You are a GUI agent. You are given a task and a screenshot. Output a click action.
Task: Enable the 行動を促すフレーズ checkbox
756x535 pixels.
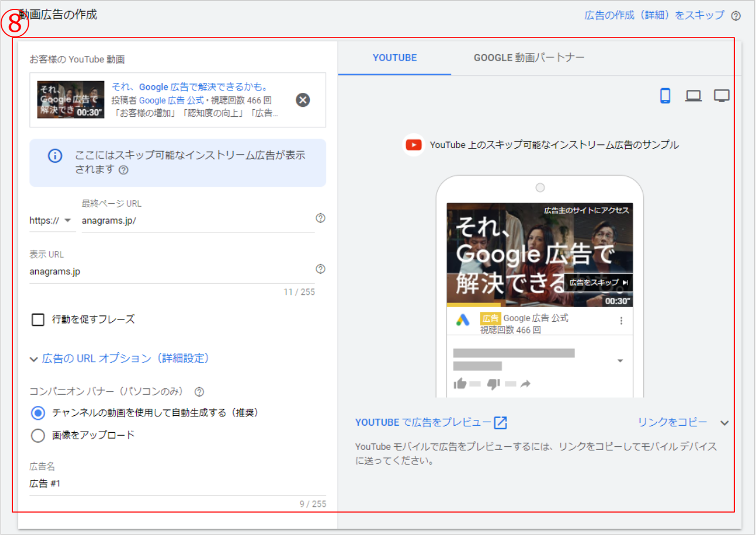pyautogui.click(x=38, y=319)
